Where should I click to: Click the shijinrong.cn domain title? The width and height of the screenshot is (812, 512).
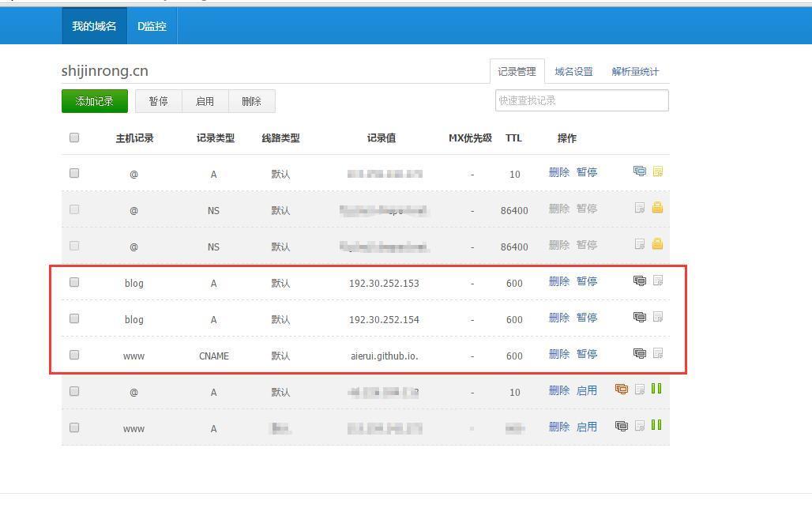[x=104, y=70]
